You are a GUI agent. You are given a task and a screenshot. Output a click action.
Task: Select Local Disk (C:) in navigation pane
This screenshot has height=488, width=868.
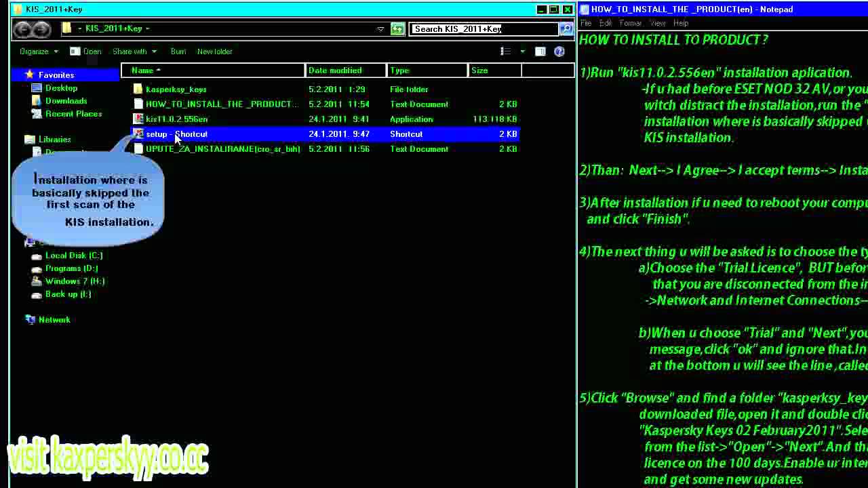[73, 256]
